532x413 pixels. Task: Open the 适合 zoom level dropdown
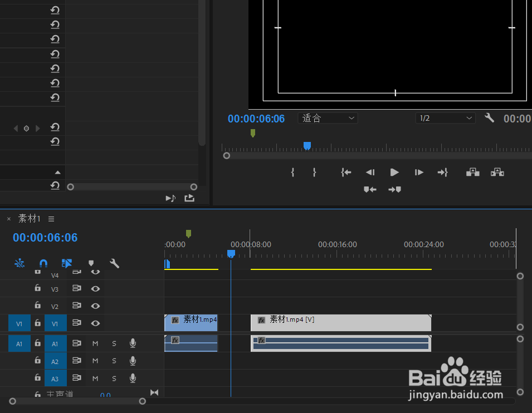(328, 118)
